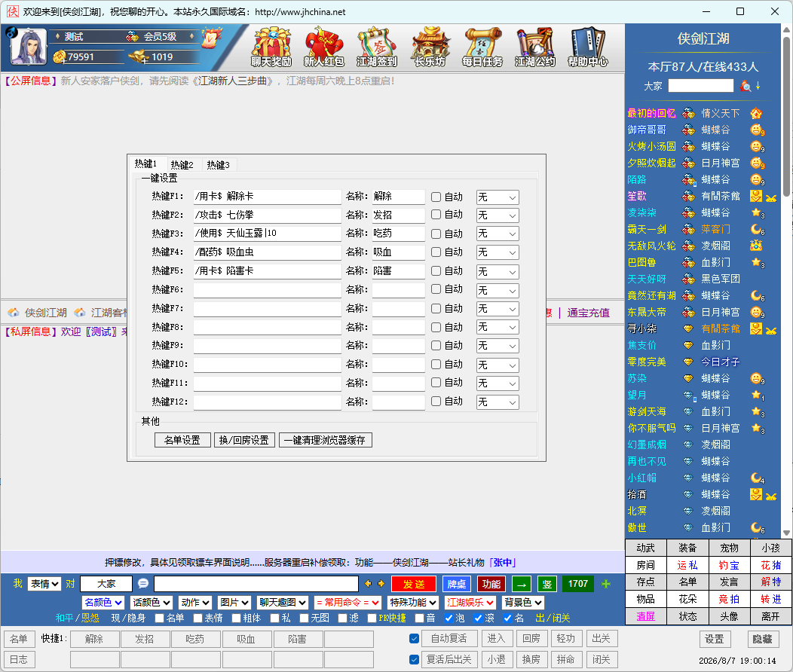Click the speech bubble icon beside 大家
This screenshot has width=793, height=672.
143,584
